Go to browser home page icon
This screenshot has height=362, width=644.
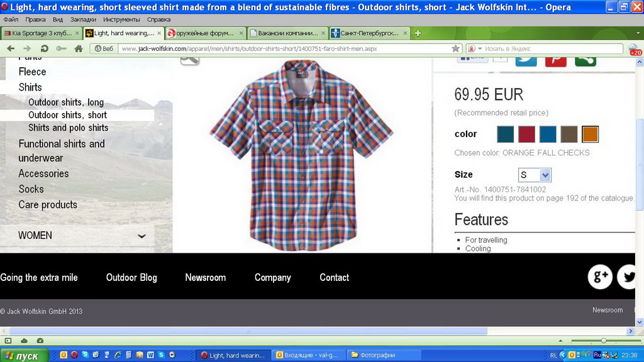coord(79,48)
